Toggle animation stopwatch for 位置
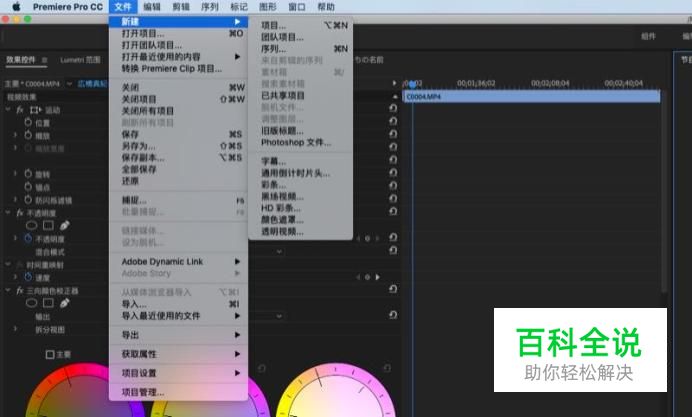 point(28,122)
